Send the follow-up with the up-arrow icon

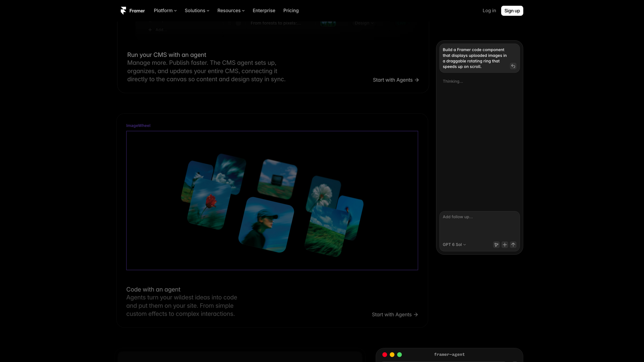[x=513, y=245]
